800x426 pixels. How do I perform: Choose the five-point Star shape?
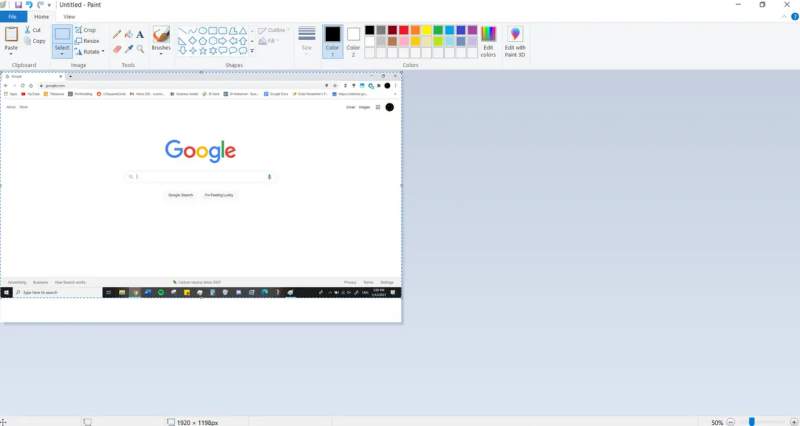coord(203,51)
